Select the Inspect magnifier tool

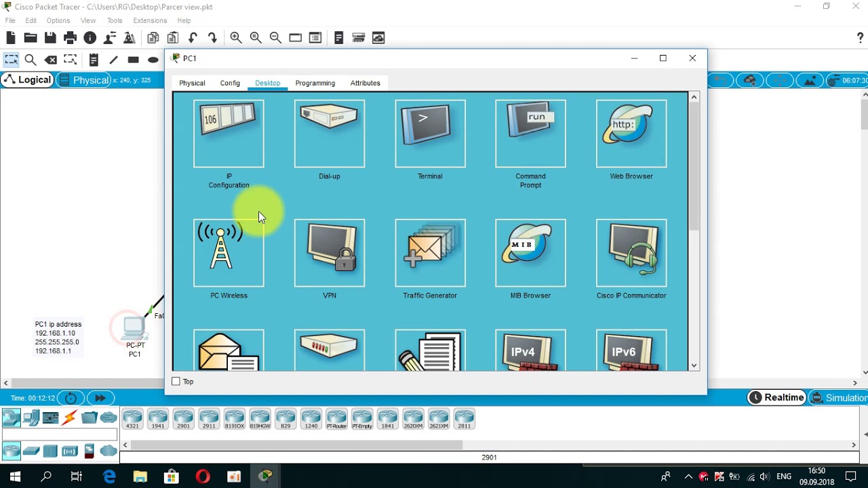[31, 60]
